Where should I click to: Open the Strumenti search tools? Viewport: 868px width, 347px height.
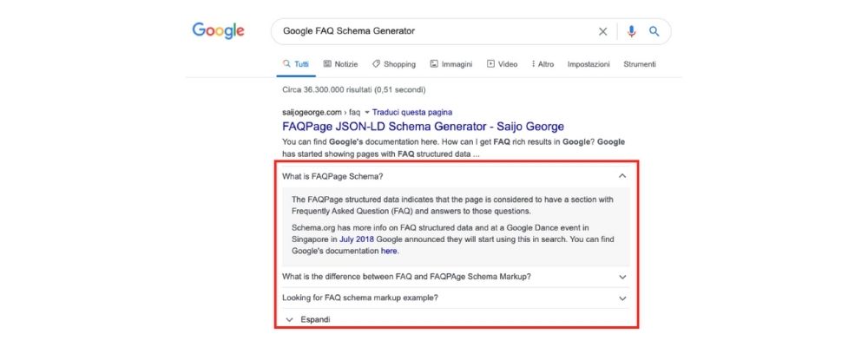640,64
